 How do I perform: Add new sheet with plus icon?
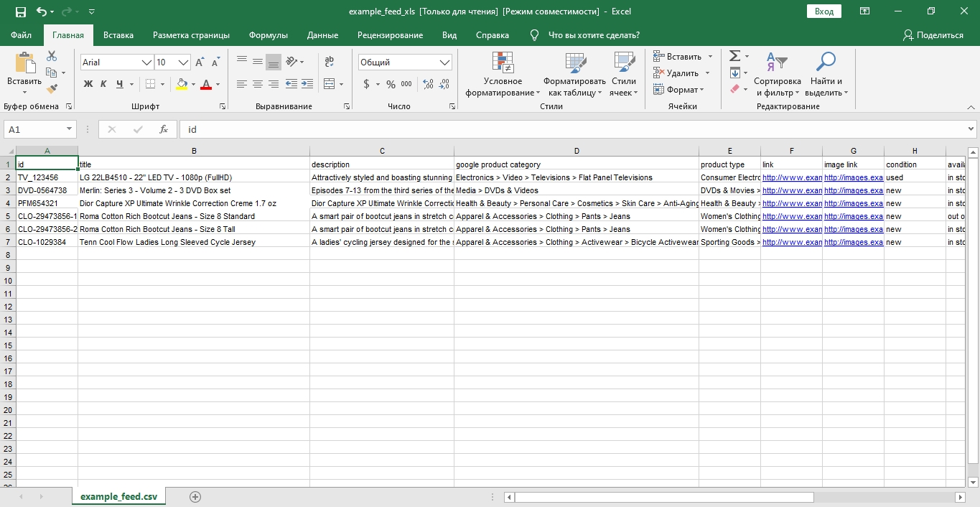[195, 496]
